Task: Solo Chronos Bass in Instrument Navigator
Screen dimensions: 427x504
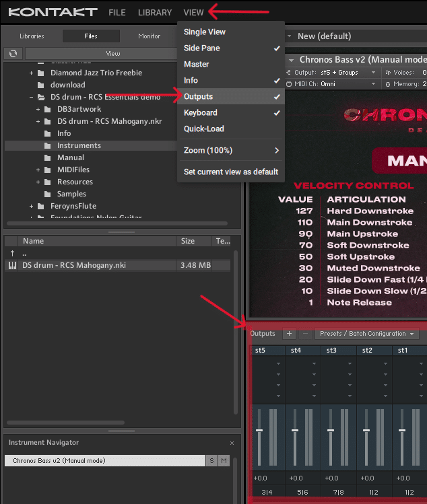Action: point(211,461)
